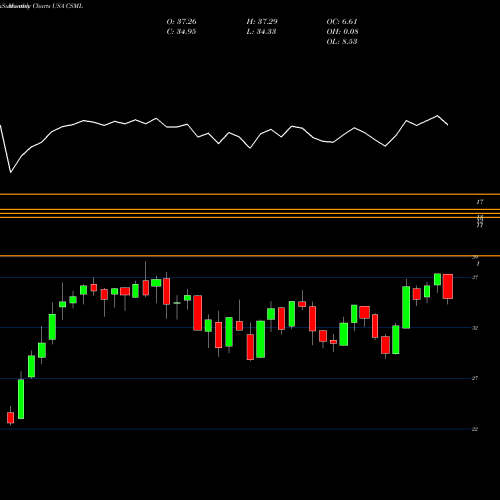Click the "H: 37.29" high price value

pyautogui.click(x=262, y=21)
